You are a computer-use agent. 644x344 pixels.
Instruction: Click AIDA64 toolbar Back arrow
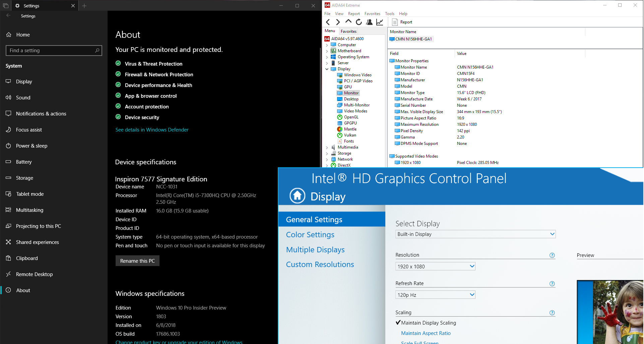pyautogui.click(x=328, y=22)
